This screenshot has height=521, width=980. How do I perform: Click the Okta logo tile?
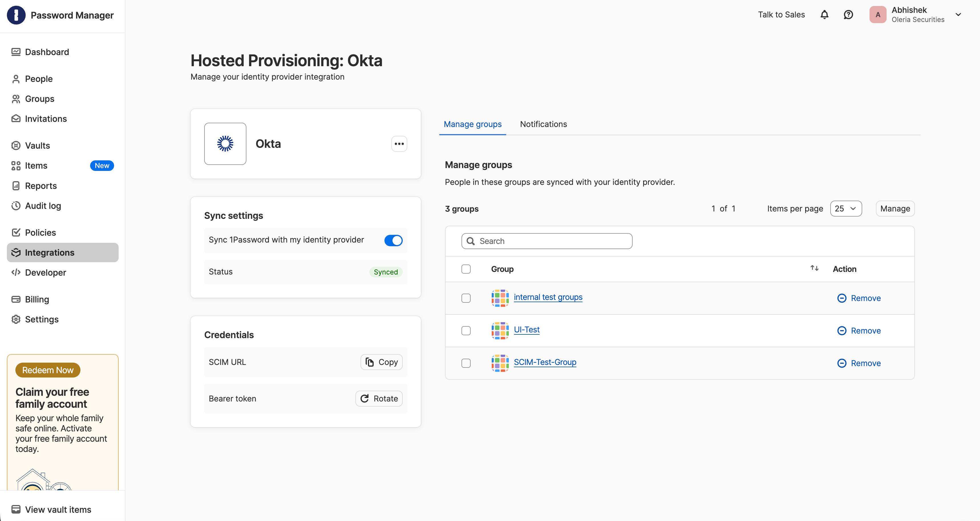coord(225,144)
